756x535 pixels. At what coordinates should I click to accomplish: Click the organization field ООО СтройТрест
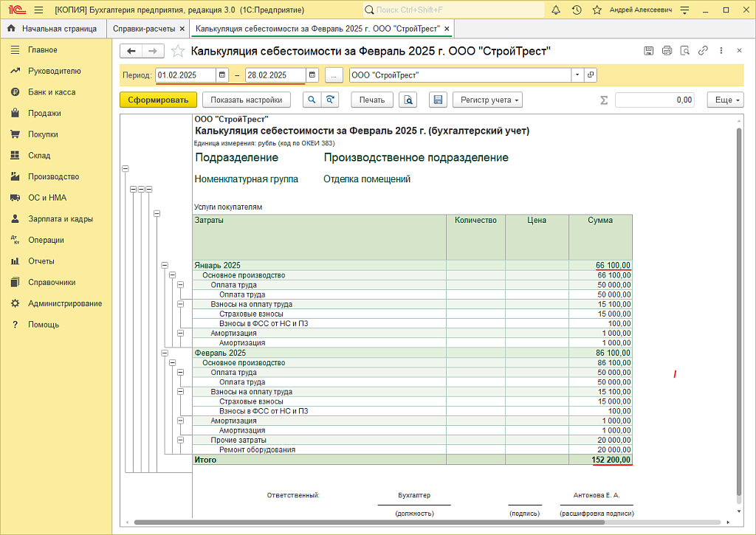click(461, 75)
